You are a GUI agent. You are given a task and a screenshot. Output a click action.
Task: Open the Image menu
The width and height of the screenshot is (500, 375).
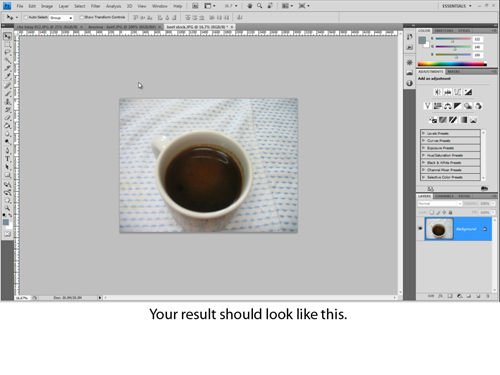(x=47, y=6)
